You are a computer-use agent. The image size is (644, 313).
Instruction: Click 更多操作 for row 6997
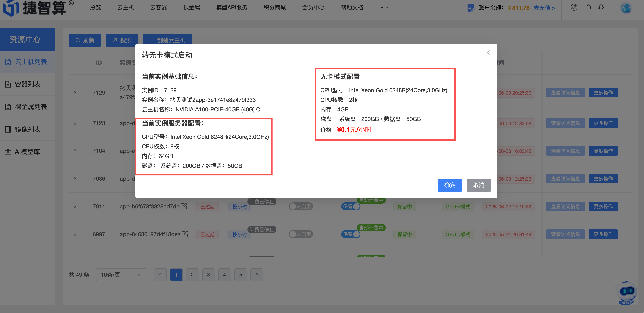point(603,234)
